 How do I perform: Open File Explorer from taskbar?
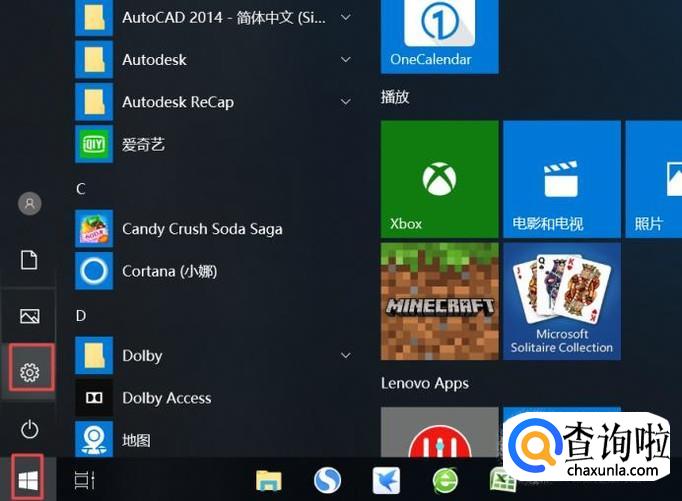tap(268, 481)
